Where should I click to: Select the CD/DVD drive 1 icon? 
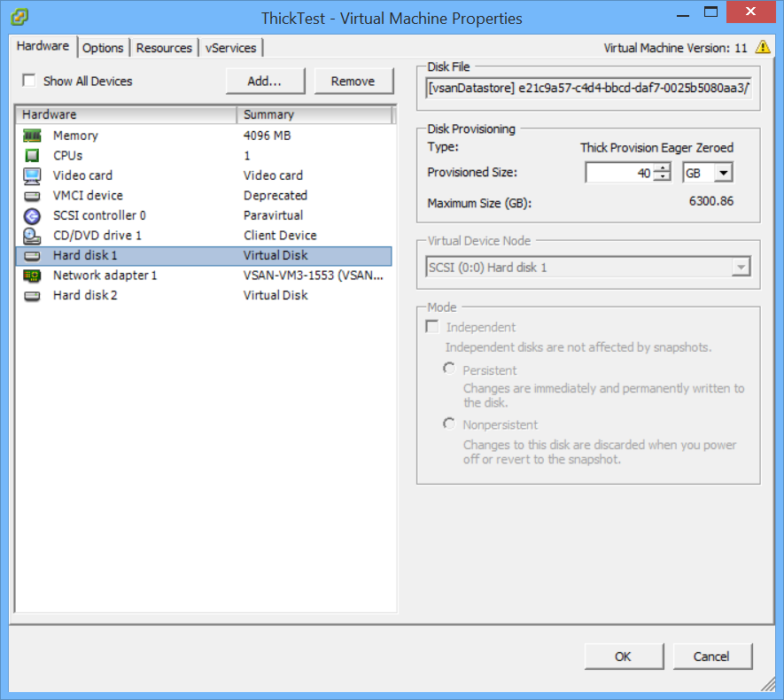point(32,236)
